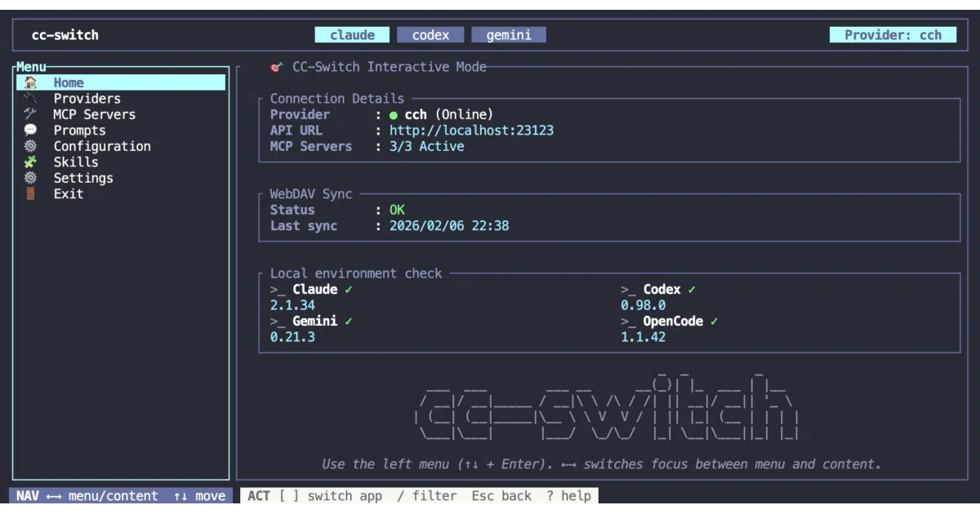
Task: Click the Exit door icon
Action: click(x=30, y=193)
